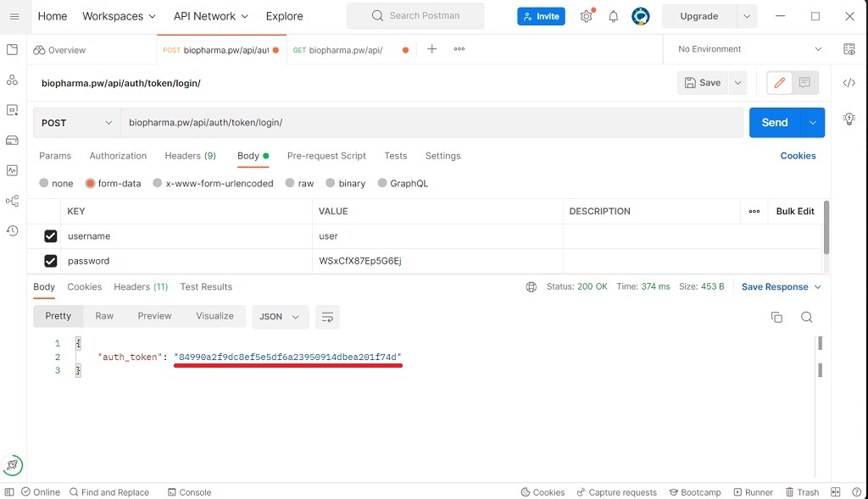The height and width of the screenshot is (499, 868).
Task: Switch to the Headers (9) request tab
Action: pos(191,156)
